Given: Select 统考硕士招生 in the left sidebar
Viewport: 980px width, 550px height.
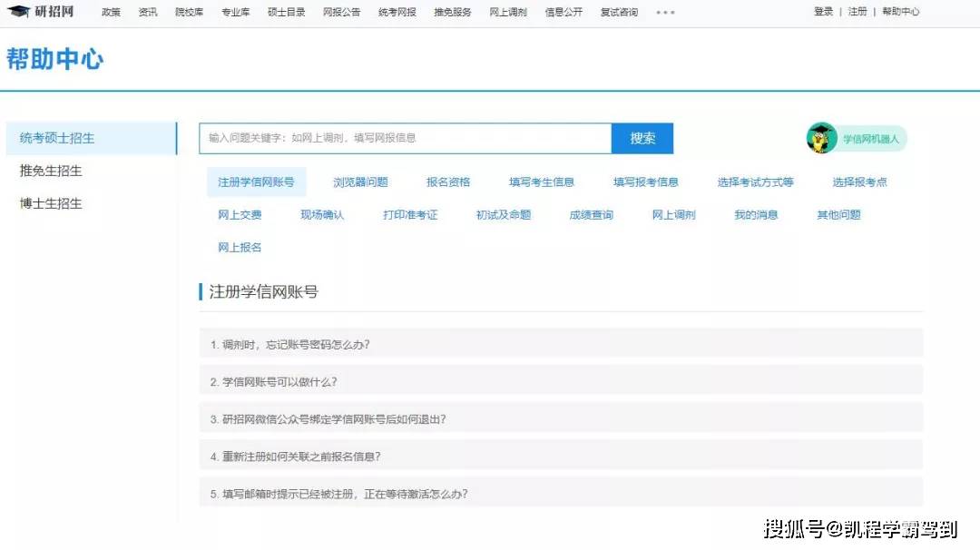Looking at the screenshot, I should (x=57, y=138).
